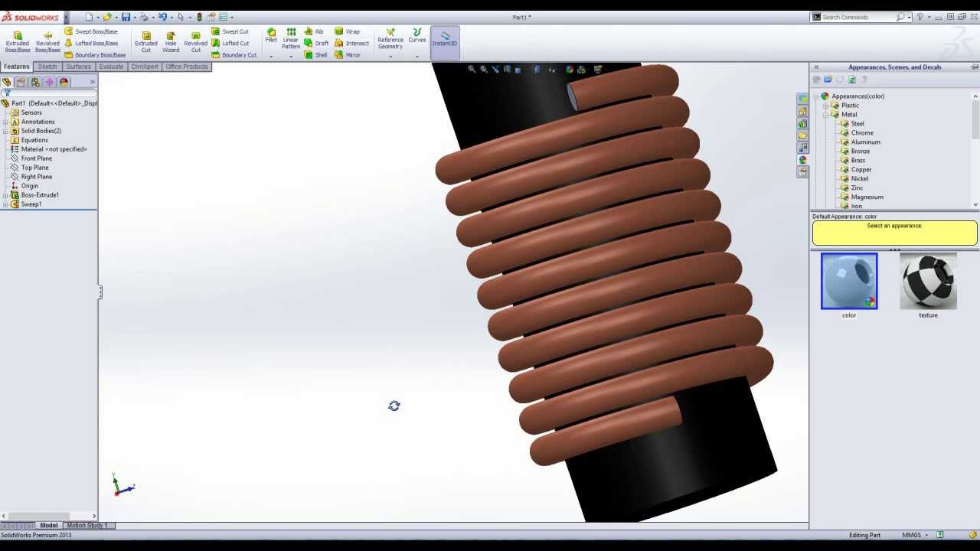Select the Revolved Cut tool

click(195, 42)
